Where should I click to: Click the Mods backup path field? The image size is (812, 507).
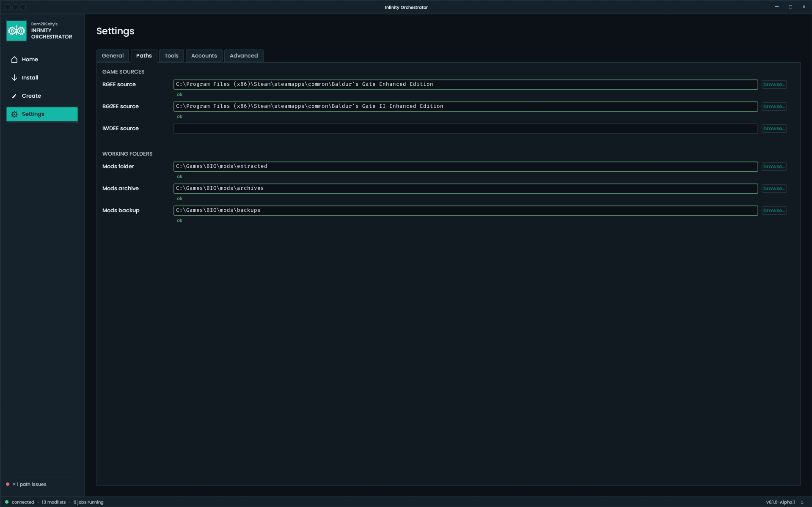tap(465, 211)
